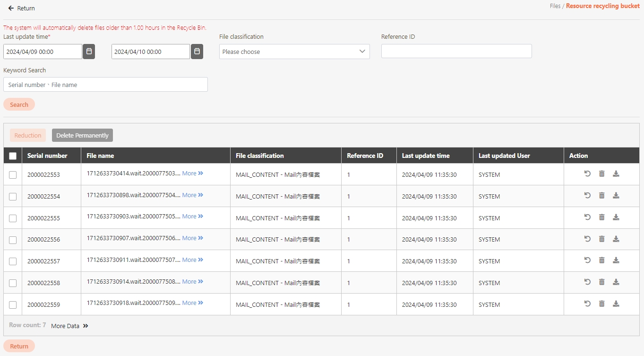Click the Reference ID input field
This screenshot has height=356, width=644.
(x=456, y=51)
